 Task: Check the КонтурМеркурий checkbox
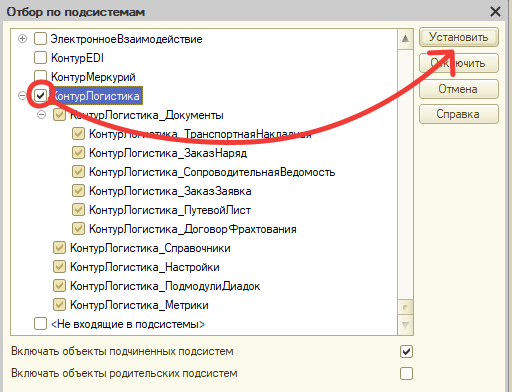point(40,76)
